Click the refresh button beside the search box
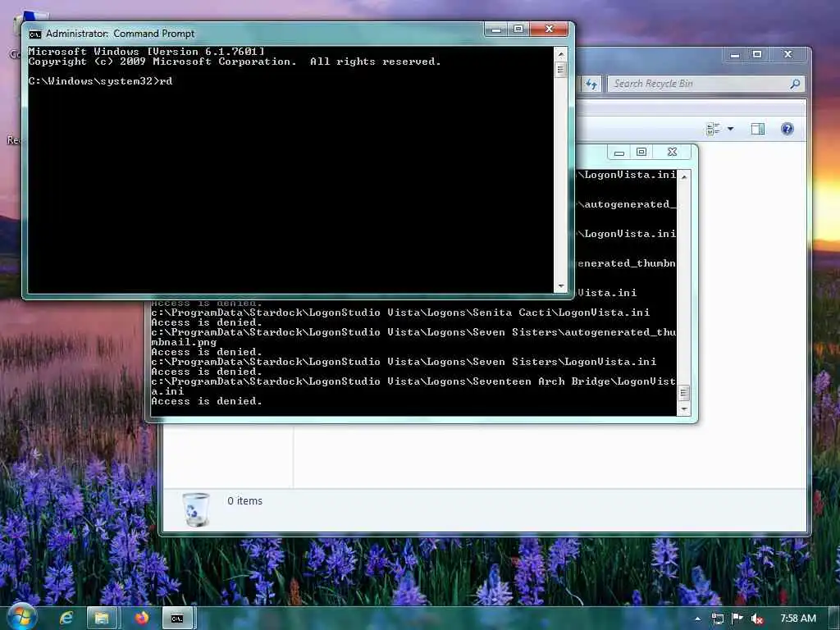840x630 pixels. pos(591,84)
